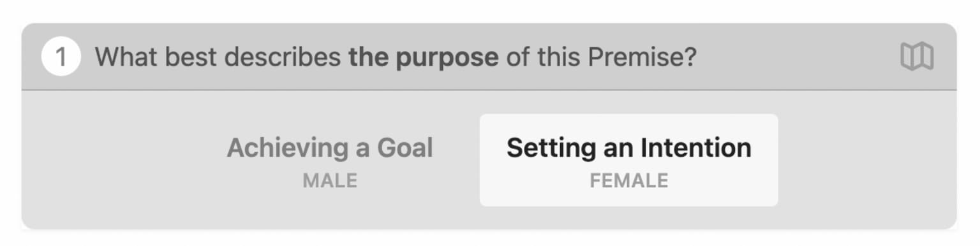
Task: Click the white circle with question number
Action: tap(61, 57)
